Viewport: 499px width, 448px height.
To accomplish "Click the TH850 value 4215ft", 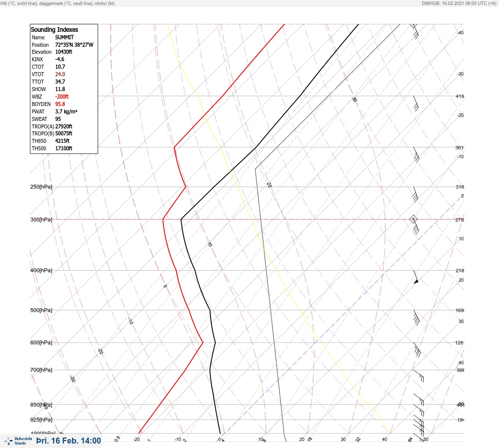I will click(62, 141).
